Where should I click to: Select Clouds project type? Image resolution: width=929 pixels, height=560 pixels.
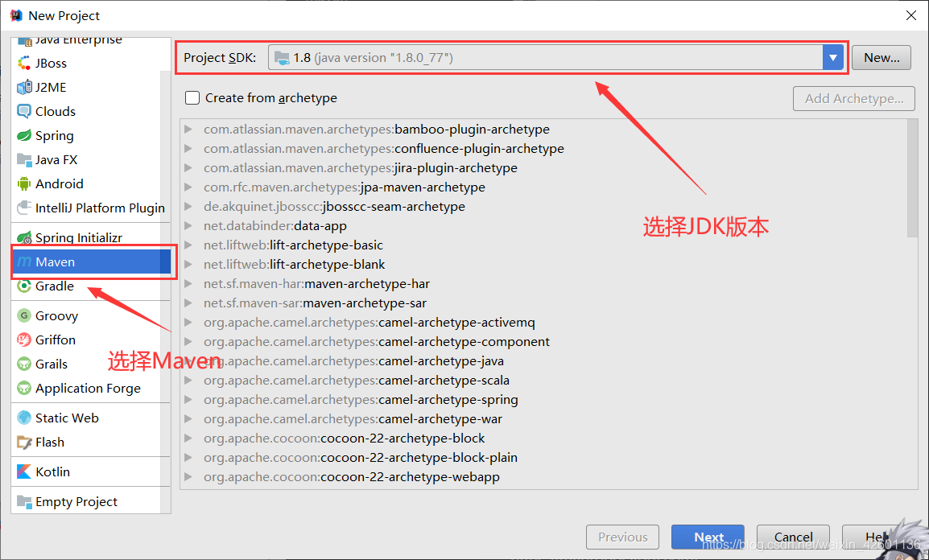pos(56,111)
